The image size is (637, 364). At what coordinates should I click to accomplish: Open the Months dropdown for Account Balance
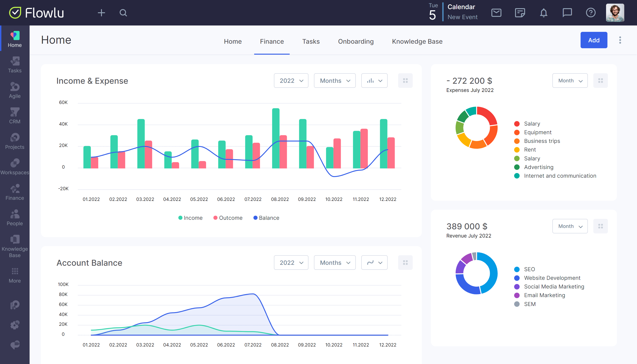click(334, 263)
